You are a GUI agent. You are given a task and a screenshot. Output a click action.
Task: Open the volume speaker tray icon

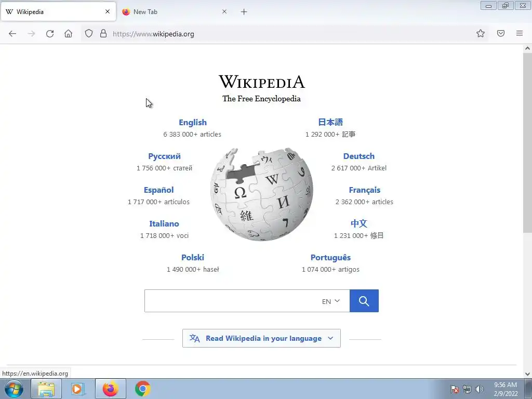click(479, 390)
